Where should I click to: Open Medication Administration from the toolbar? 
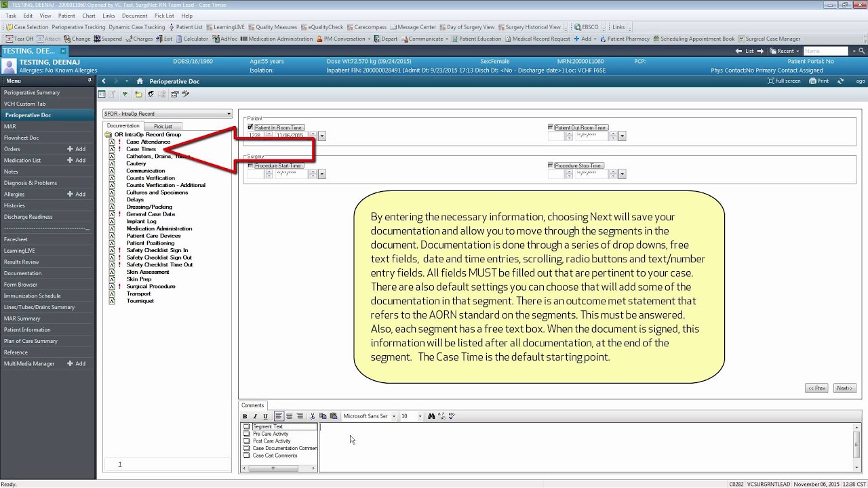[x=277, y=39]
